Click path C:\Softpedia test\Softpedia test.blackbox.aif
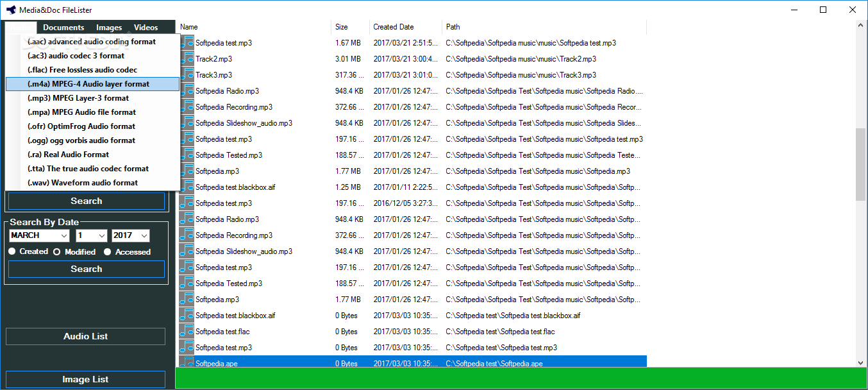868x390 pixels. pyautogui.click(x=513, y=316)
